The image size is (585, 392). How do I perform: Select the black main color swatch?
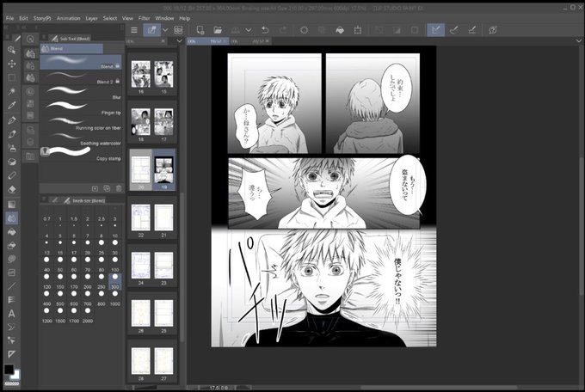point(9,370)
